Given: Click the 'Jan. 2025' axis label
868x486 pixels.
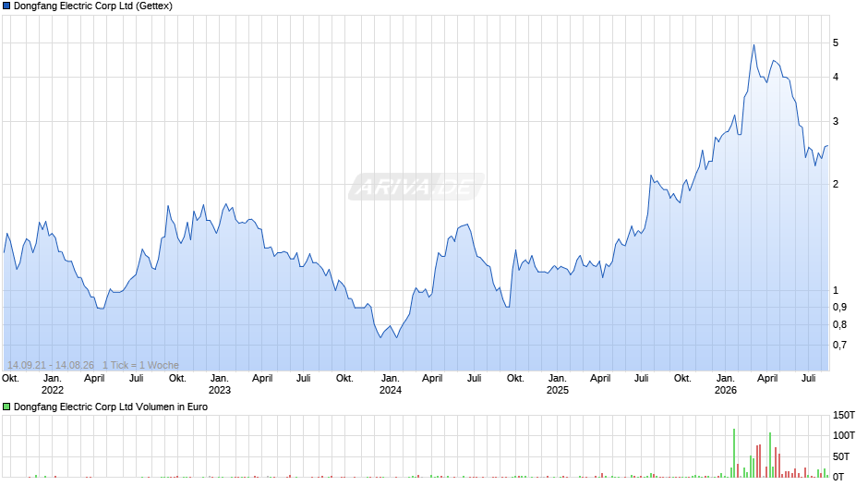Looking at the screenshot, I should [558, 384].
